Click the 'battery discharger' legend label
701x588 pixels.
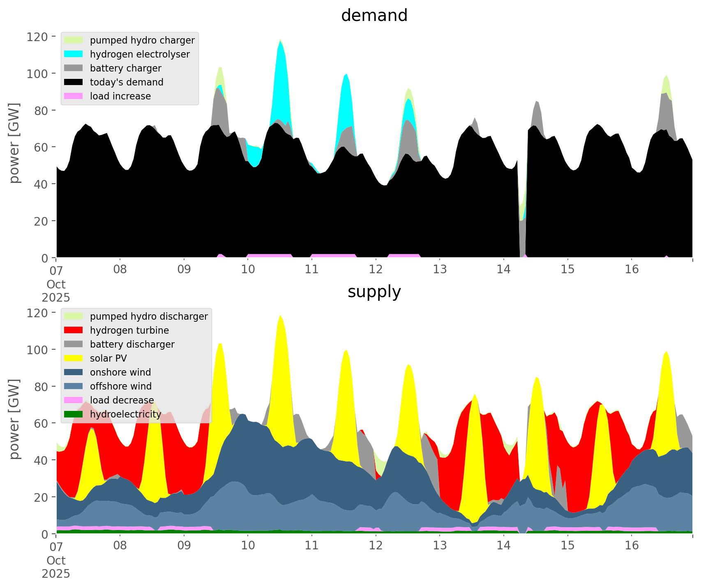coord(132,344)
